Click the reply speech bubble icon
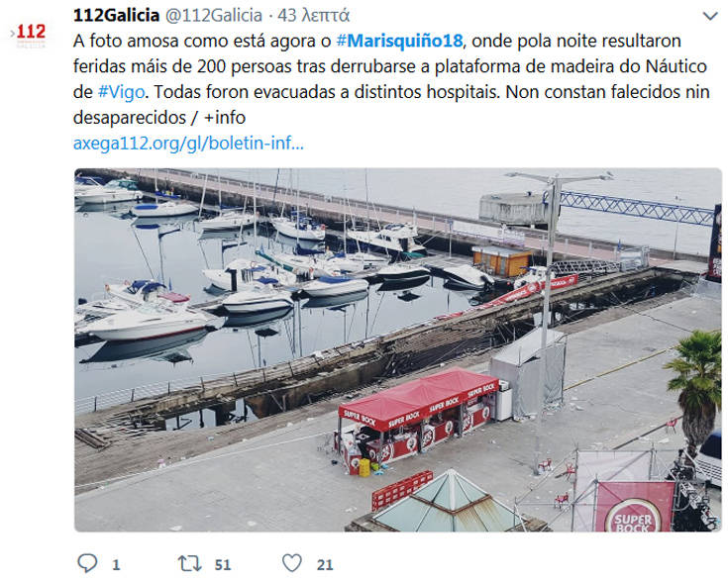Screen dimensions: 728x583 pyautogui.click(x=87, y=563)
